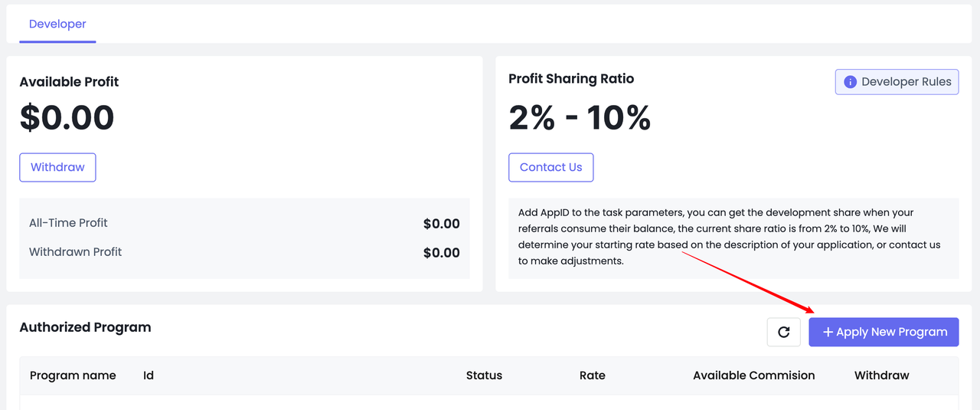The width and height of the screenshot is (980, 410).
Task: Click the Withdrawn Profit label
Action: (x=75, y=252)
